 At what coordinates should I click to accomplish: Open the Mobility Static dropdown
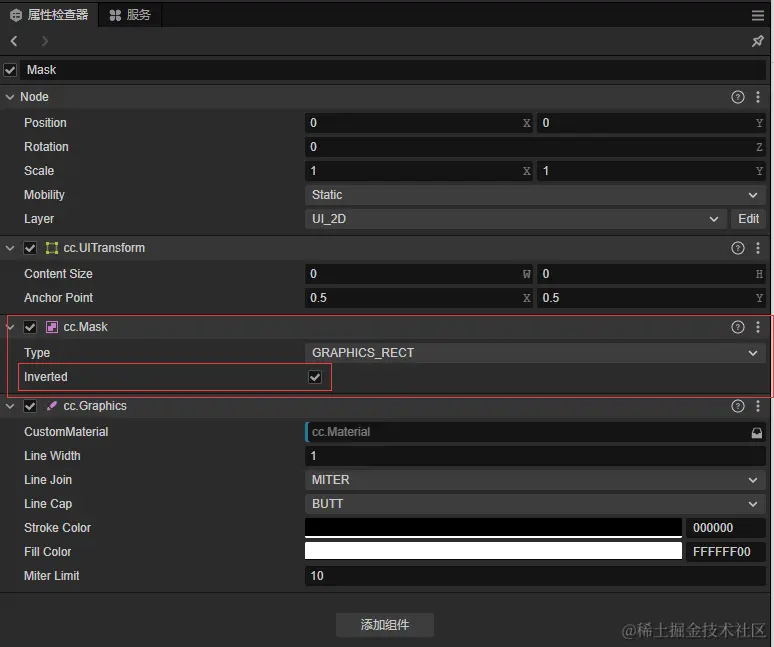[x=535, y=195]
